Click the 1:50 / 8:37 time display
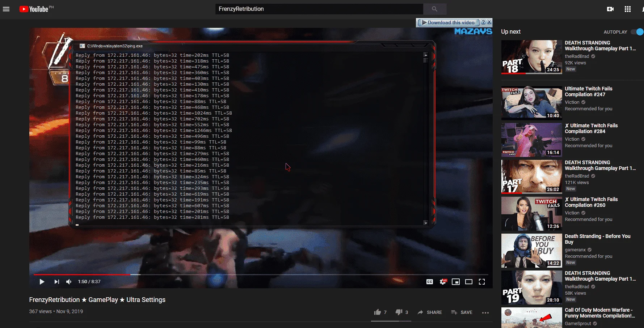This screenshot has height=328, width=644. [89, 282]
